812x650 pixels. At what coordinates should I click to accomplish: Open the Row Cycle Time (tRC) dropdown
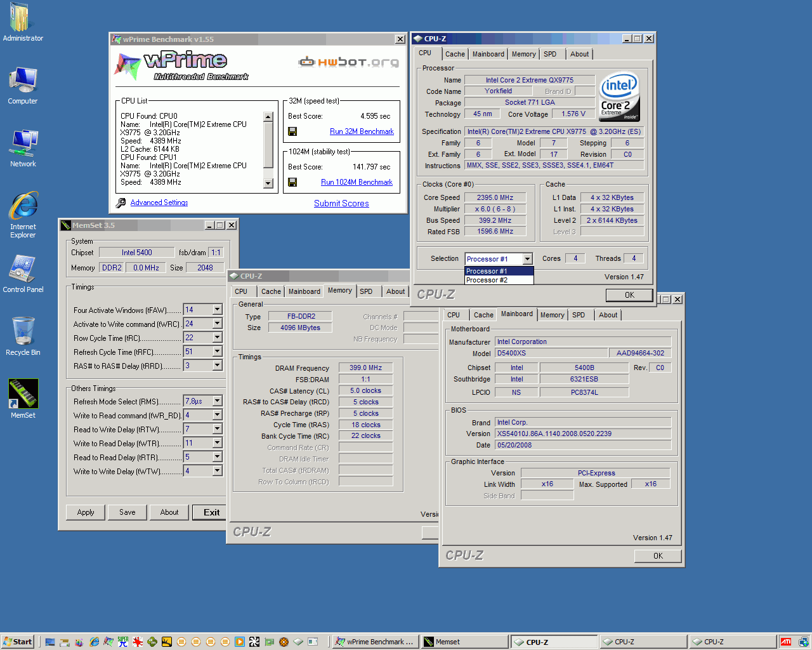pyautogui.click(x=218, y=338)
